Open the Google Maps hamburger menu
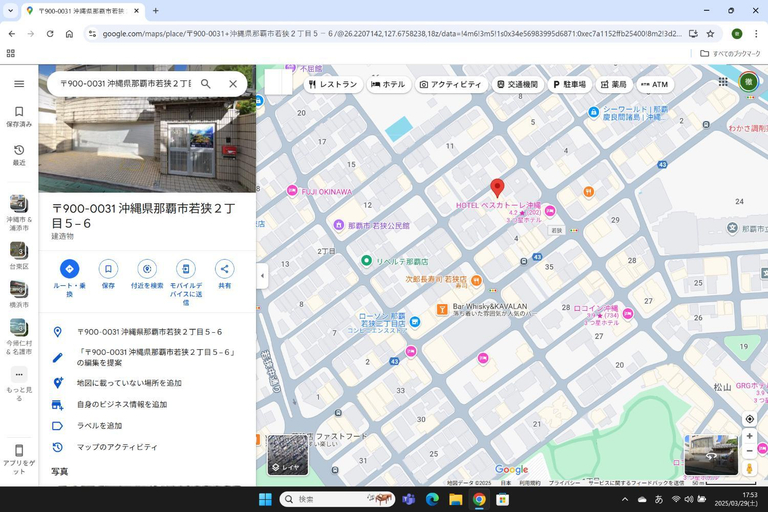 pyautogui.click(x=19, y=84)
